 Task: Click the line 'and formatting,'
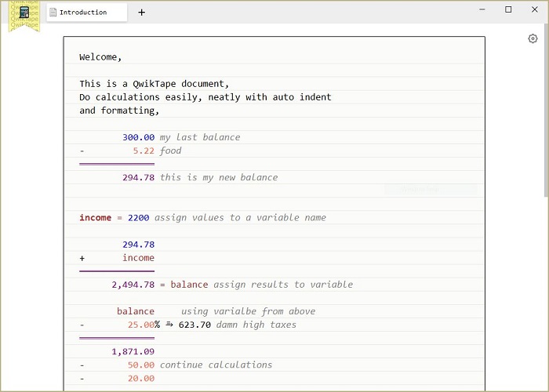coord(119,111)
